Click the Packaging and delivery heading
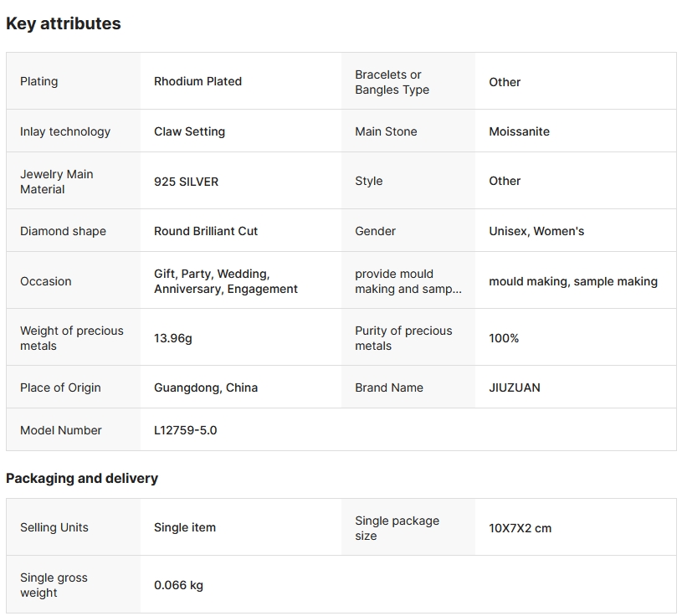 (82, 479)
